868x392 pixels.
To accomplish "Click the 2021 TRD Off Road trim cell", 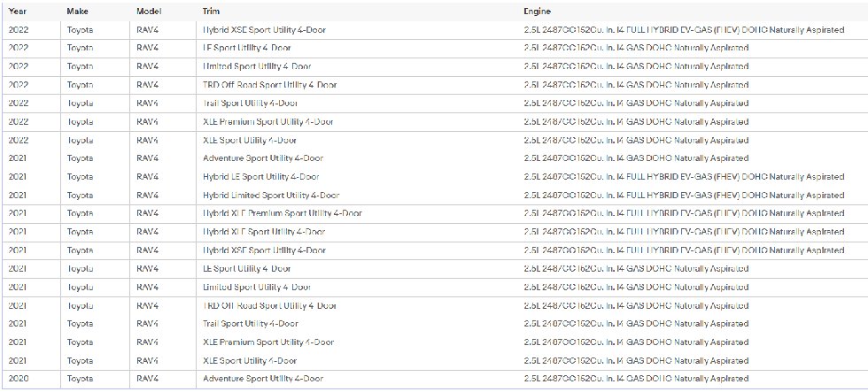I will (x=269, y=305).
